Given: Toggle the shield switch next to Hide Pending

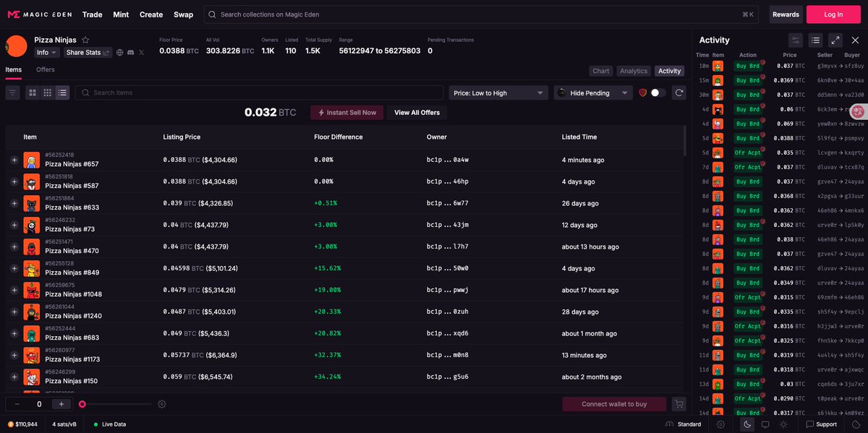Looking at the screenshot, I should (658, 93).
